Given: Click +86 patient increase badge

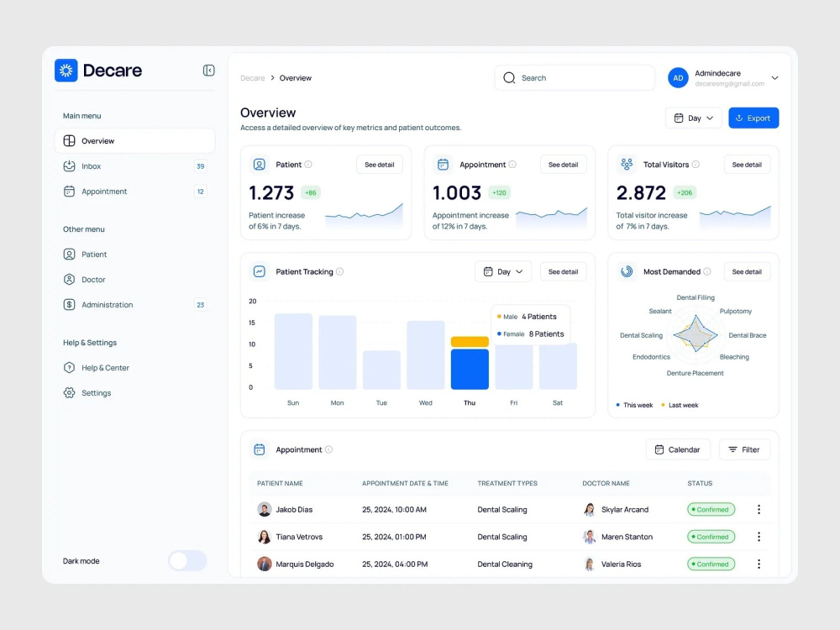Looking at the screenshot, I should (x=311, y=193).
